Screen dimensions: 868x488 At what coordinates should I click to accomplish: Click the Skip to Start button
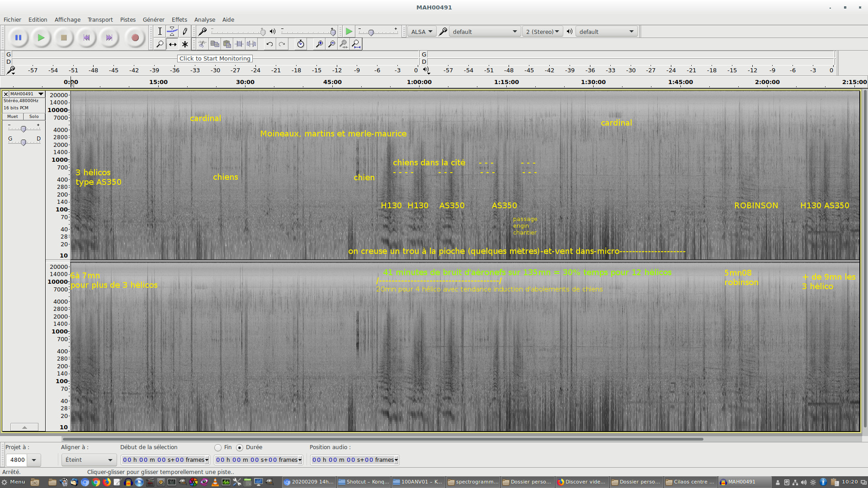pos(86,38)
